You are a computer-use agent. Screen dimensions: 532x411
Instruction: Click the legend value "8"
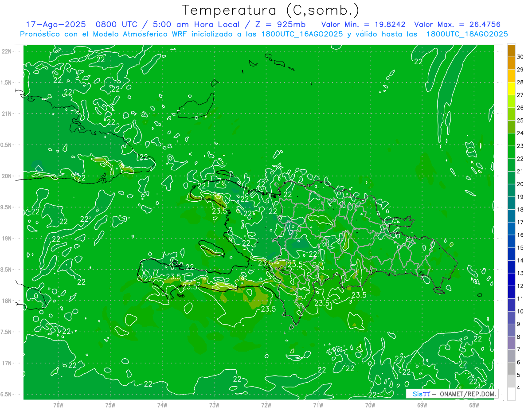pos(519,337)
